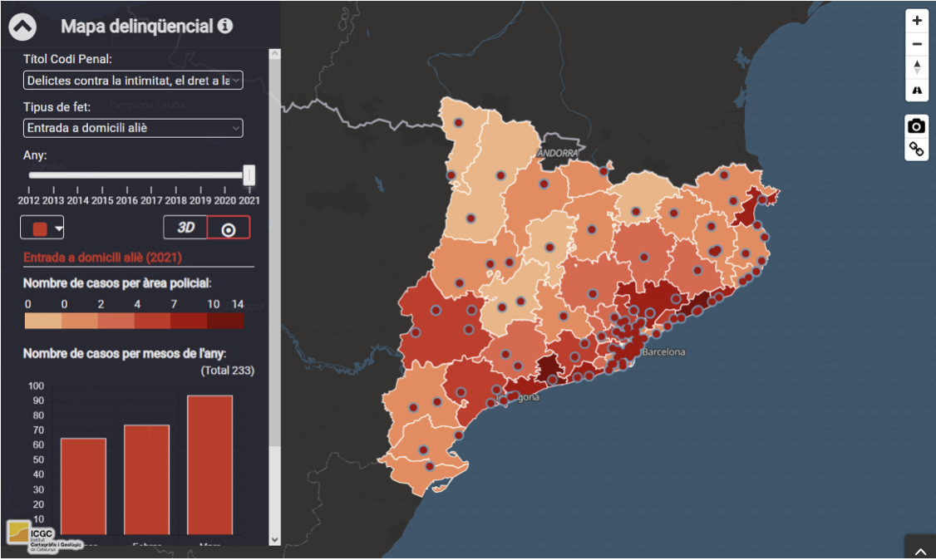This screenshot has width=936, height=560.
Task: Copy map link with chain icon
Action: click(916, 150)
